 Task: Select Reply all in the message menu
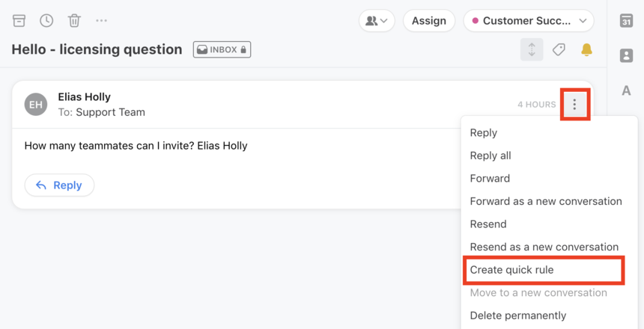point(490,156)
